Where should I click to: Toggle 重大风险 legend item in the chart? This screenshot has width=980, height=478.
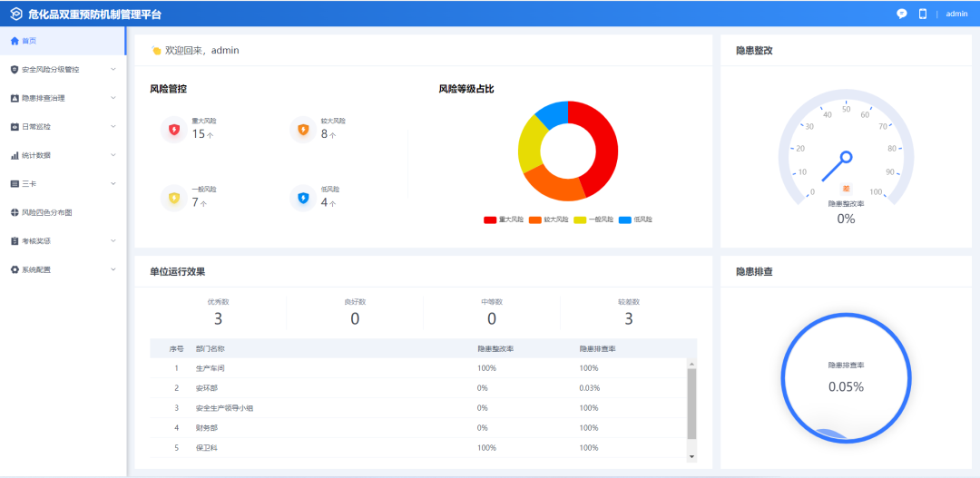(504, 219)
